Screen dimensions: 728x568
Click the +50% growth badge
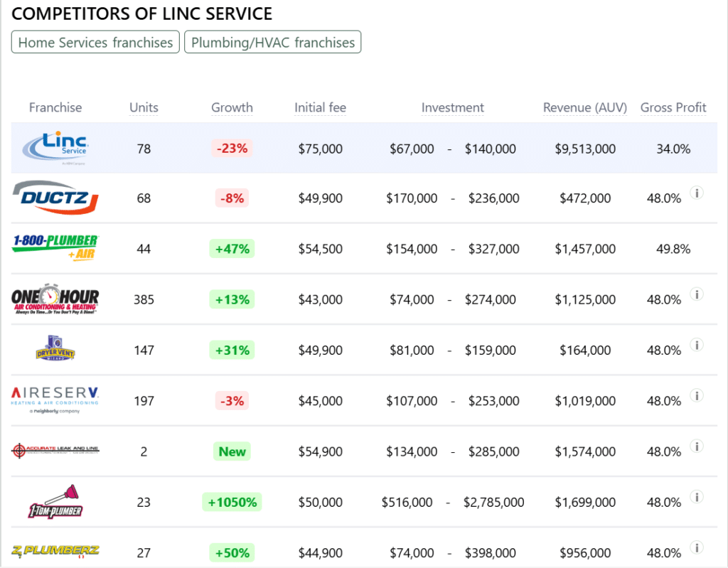[232, 552]
